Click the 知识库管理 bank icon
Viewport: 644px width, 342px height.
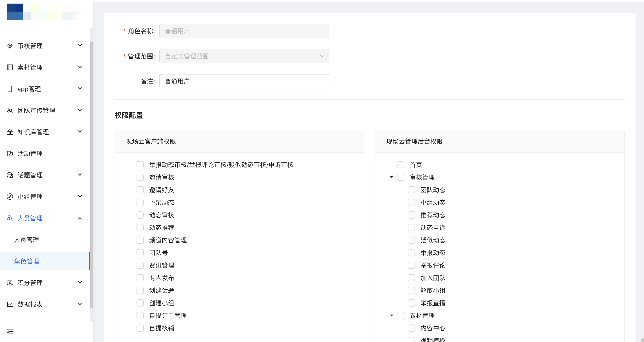click(x=10, y=132)
